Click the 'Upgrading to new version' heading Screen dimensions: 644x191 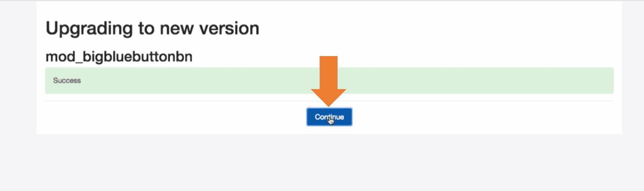point(152,29)
